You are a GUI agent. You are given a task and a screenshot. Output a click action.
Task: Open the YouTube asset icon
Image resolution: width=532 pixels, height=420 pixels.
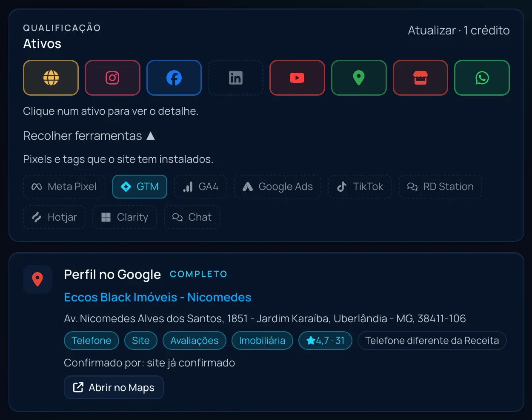click(297, 78)
